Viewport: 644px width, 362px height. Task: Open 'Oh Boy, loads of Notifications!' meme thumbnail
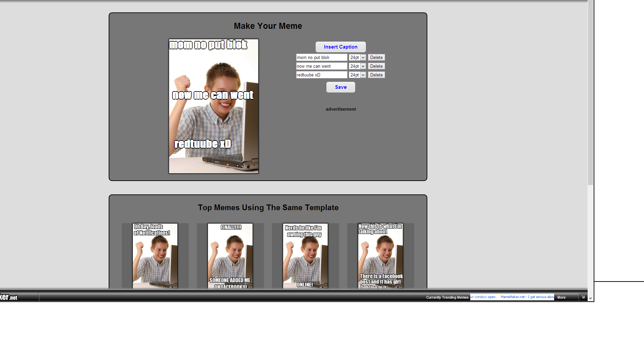coord(155,256)
